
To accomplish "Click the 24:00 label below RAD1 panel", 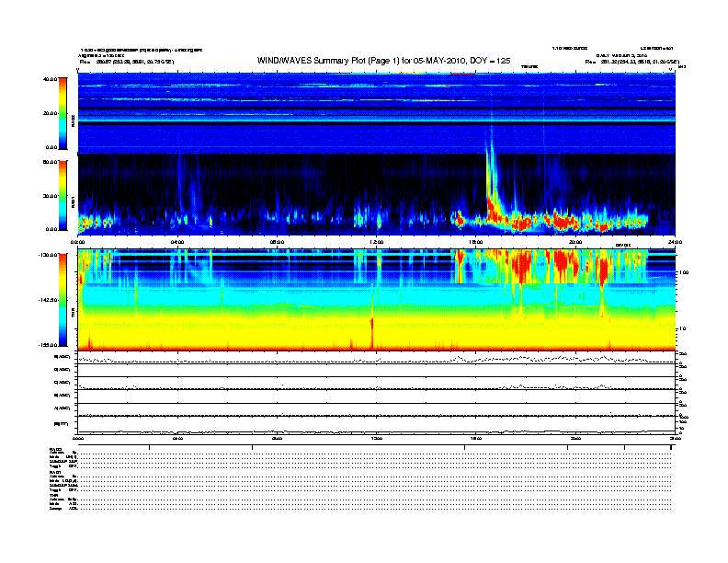I will tap(675, 242).
